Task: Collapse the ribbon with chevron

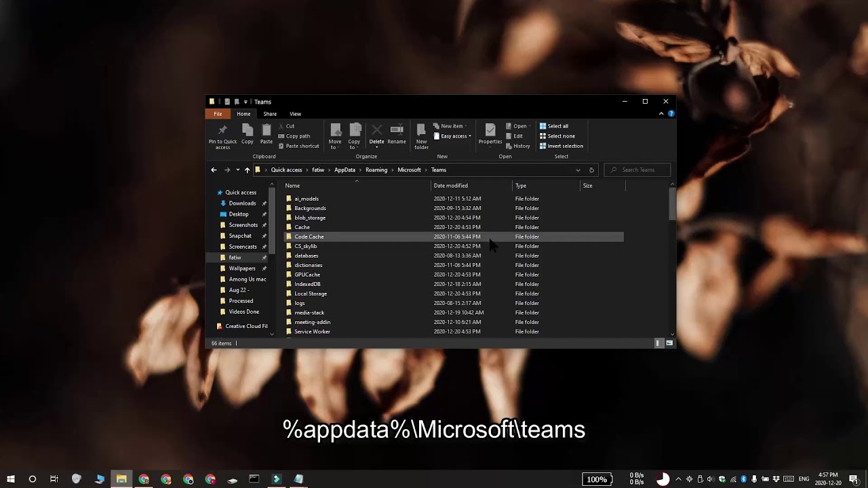Action: coord(661,114)
